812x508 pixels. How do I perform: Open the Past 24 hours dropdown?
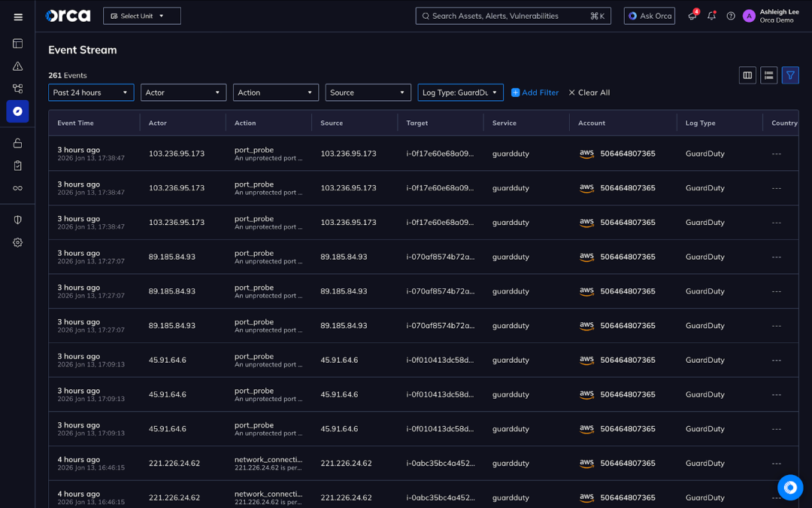(x=90, y=93)
